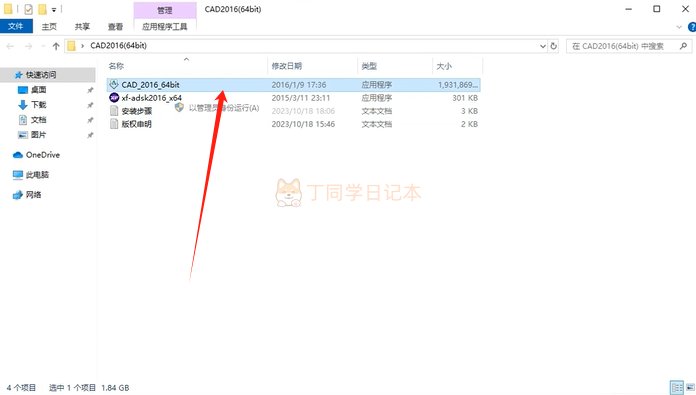Screen dimensions: 696x395
Task: Click the 安装步骤 document icon
Action: click(114, 111)
